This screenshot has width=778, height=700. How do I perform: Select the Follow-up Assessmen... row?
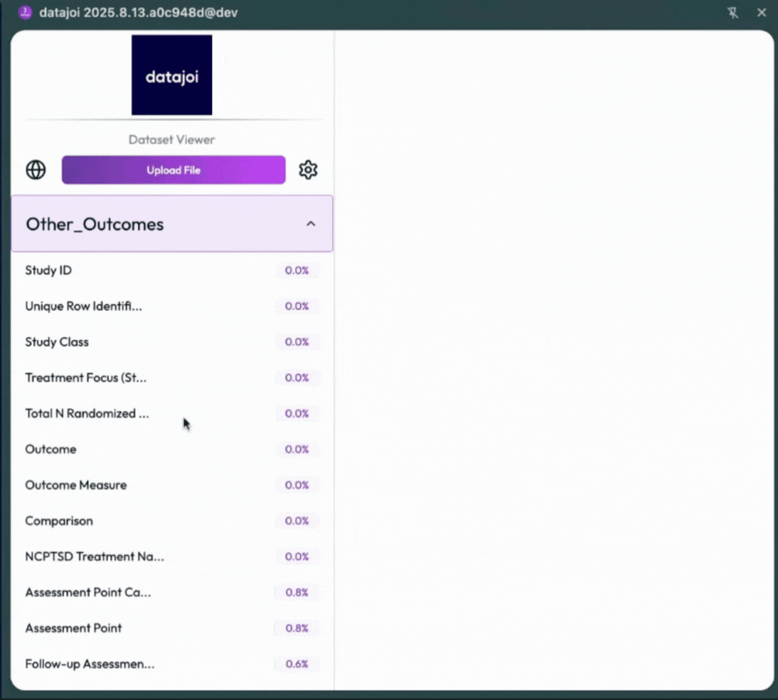point(172,664)
